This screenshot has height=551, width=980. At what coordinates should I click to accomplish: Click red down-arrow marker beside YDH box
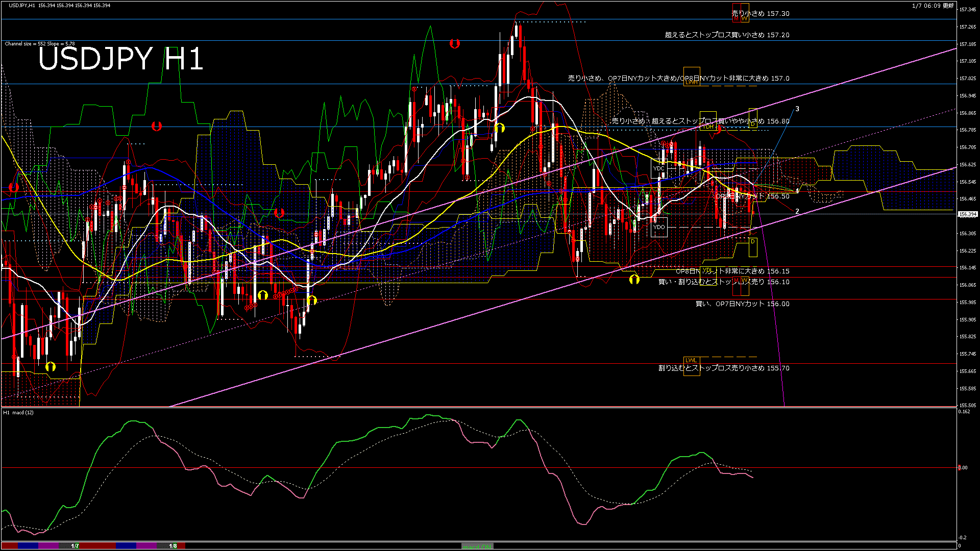pos(719,130)
